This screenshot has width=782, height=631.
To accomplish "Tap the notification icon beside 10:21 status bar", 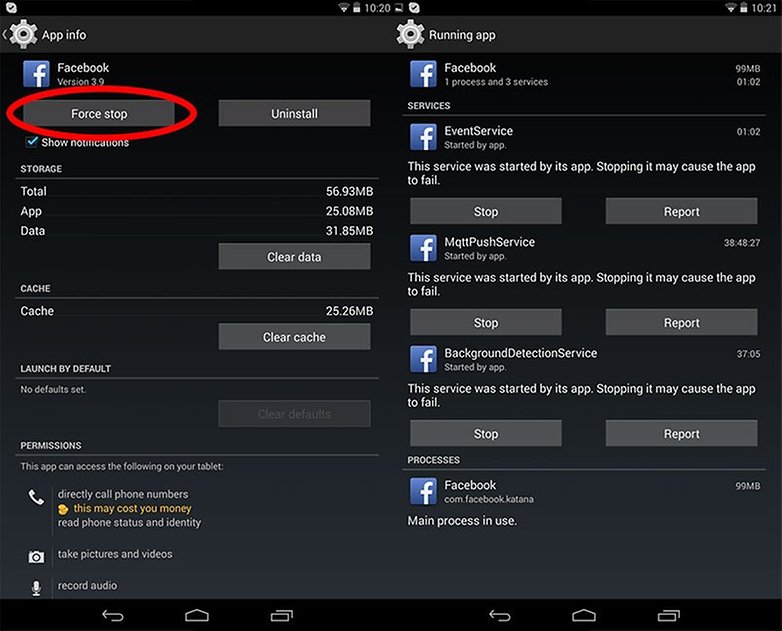I will 414,7.
